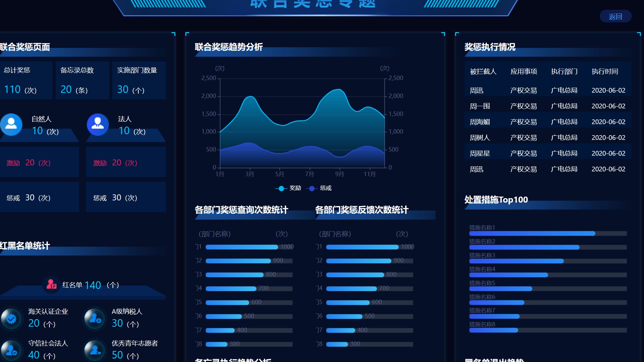Select the A级纳税人 circular icon

coord(95,319)
